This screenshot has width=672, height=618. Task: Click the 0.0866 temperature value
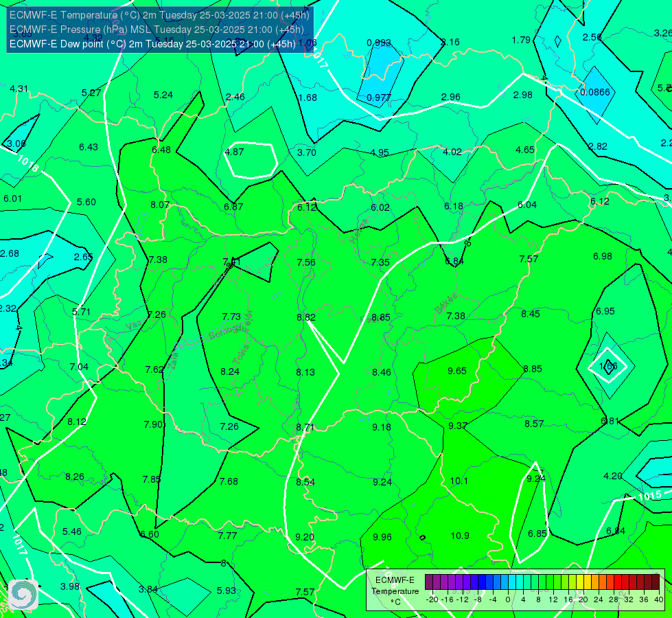coord(595,92)
